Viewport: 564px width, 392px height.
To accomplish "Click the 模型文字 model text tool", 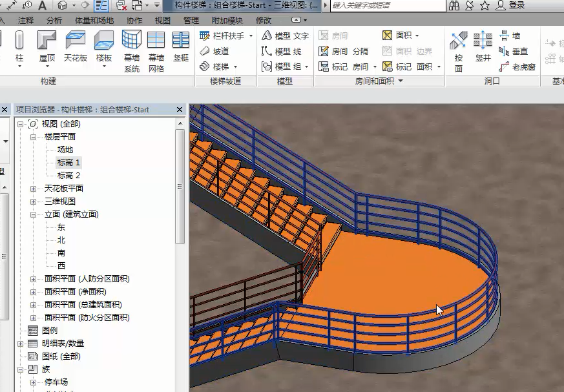I will pyautogui.click(x=285, y=36).
